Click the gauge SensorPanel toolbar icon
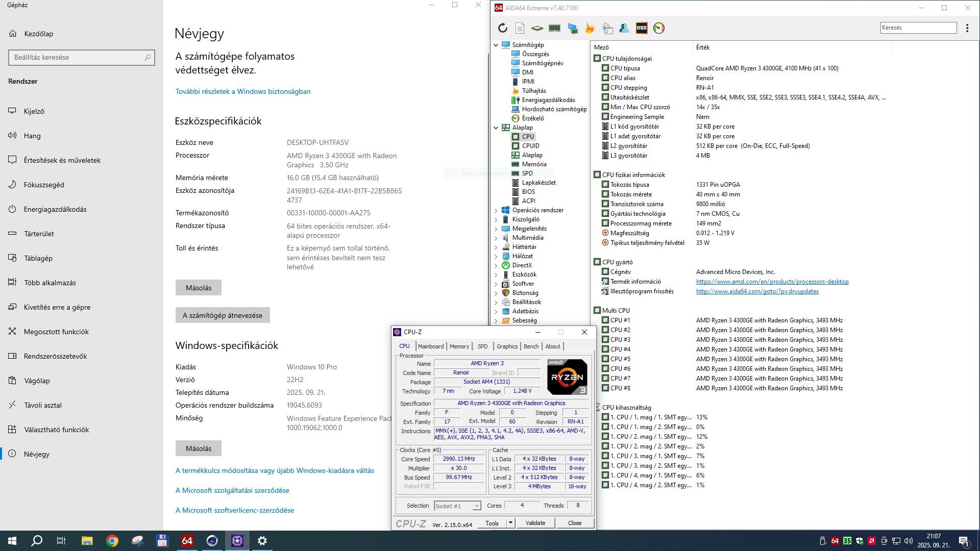Screen dimensions: 980x551 click(x=659, y=28)
